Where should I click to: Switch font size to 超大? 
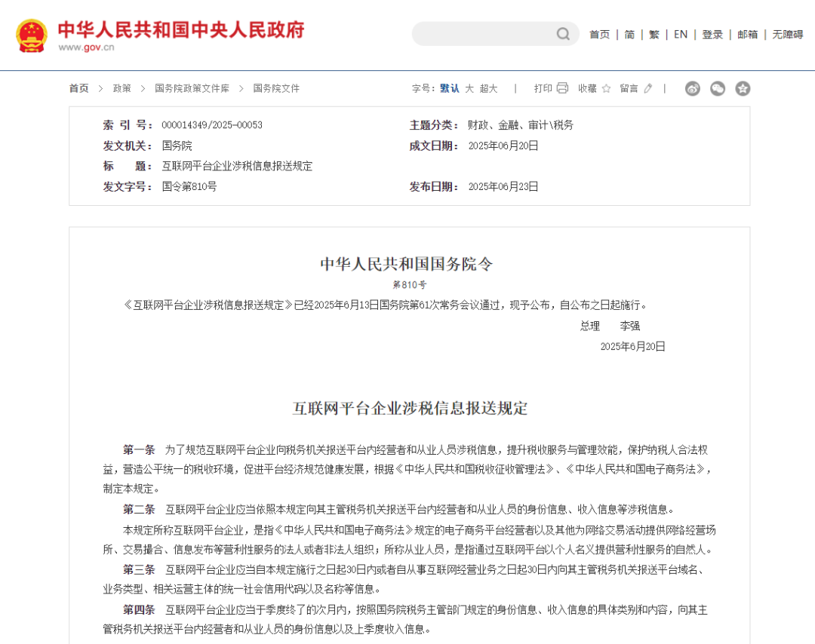pos(487,88)
